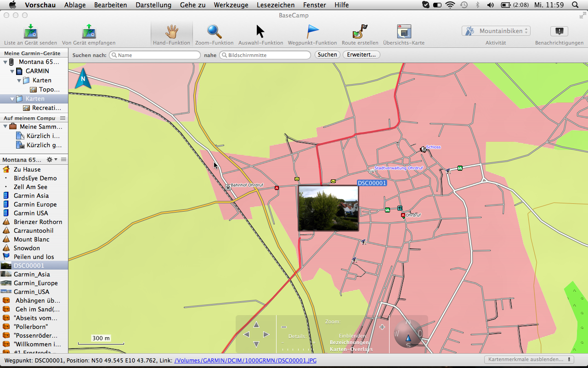Image resolution: width=588 pixels, height=368 pixels.
Task: Choose the Auswahl-Funktion arrow tool
Action: click(x=260, y=32)
